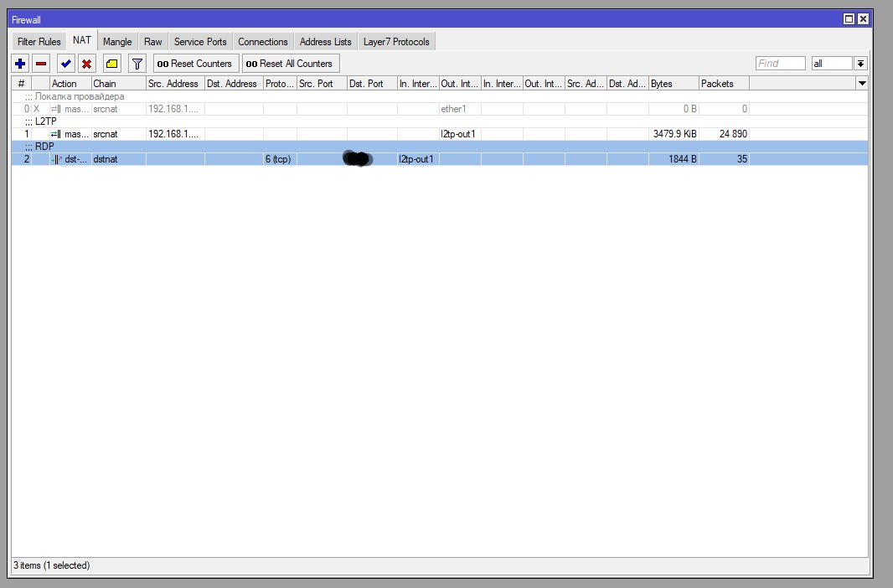The image size is (893, 588).
Task: Click the 24 890 packets cell
Action: 724,134
